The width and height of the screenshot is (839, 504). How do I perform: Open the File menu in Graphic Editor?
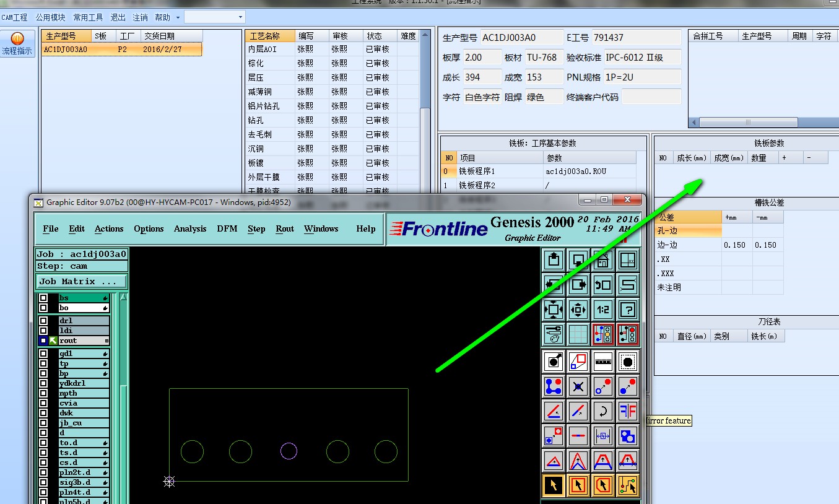click(51, 228)
